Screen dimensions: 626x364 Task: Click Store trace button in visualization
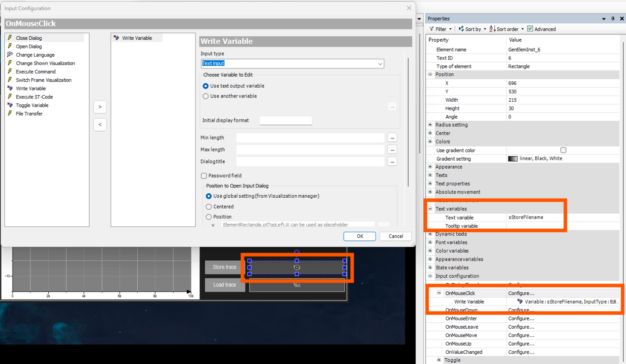click(225, 267)
